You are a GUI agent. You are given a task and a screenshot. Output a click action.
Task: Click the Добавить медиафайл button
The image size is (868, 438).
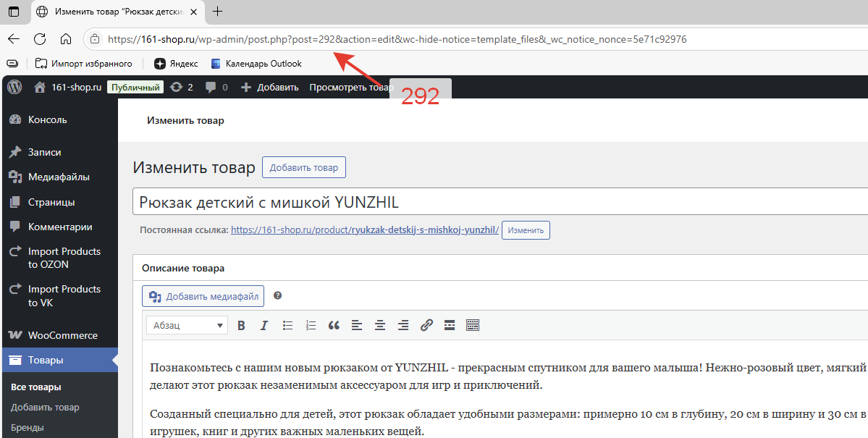tap(203, 296)
